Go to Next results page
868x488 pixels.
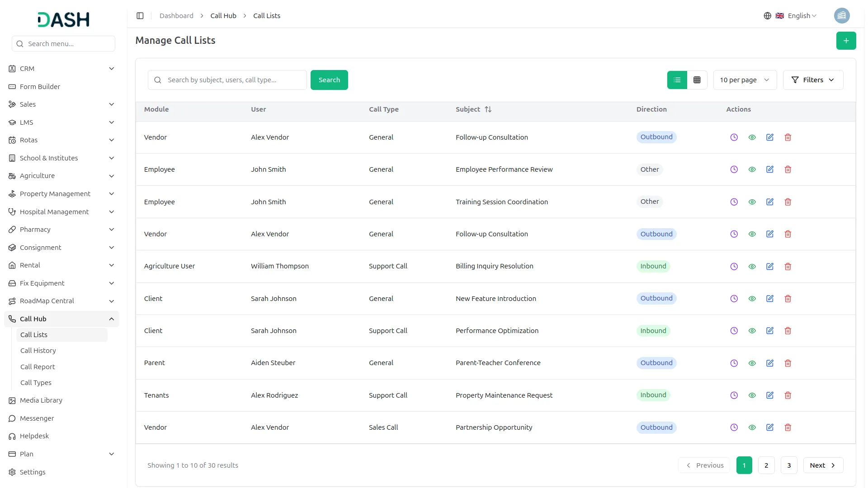tap(822, 465)
